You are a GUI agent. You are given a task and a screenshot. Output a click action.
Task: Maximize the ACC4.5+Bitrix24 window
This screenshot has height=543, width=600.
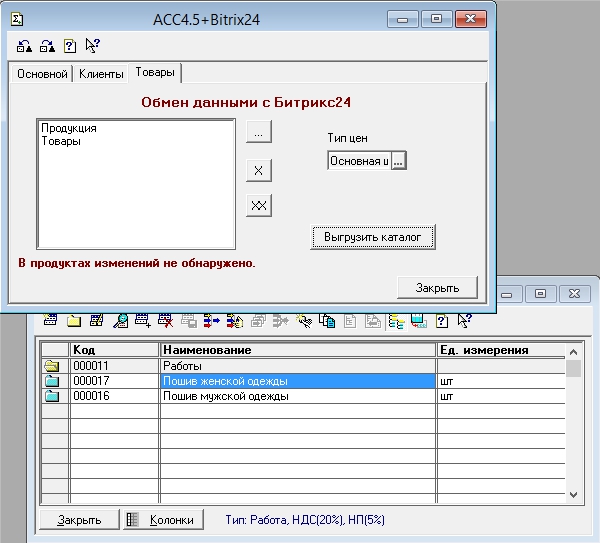436,19
